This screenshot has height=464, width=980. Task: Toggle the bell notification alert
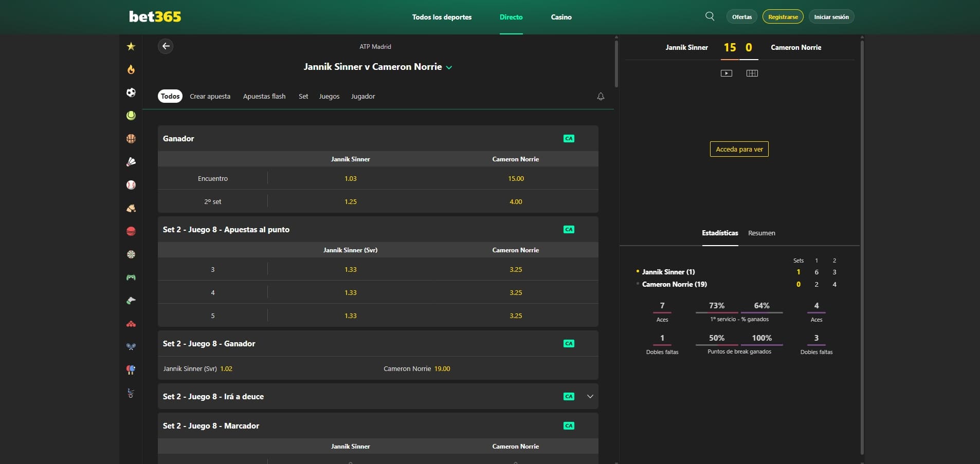[600, 96]
